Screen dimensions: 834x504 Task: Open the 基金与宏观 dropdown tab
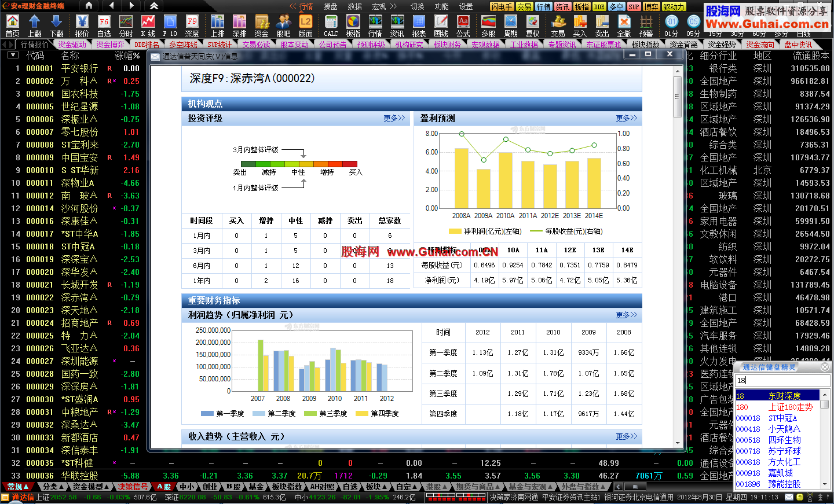[530, 487]
